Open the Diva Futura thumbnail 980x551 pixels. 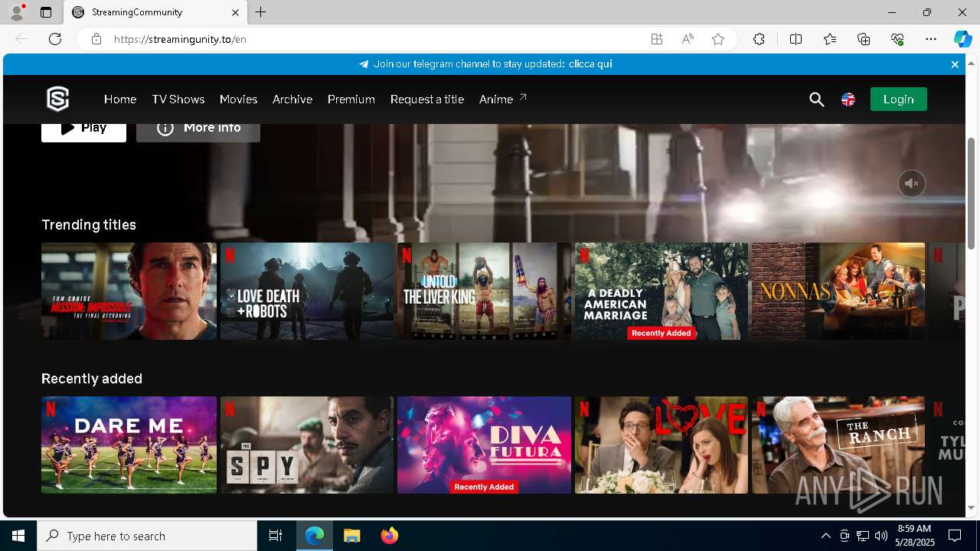[484, 445]
